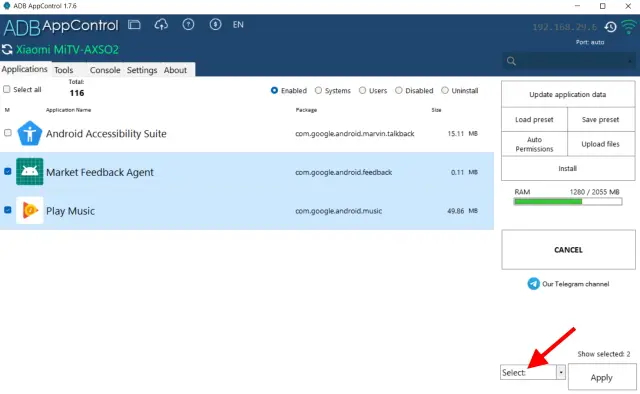The width and height of the screenshot is (640, 394).
Task: Uncheck the Market Feedback Agent checkbox
Action: [8, 171]
